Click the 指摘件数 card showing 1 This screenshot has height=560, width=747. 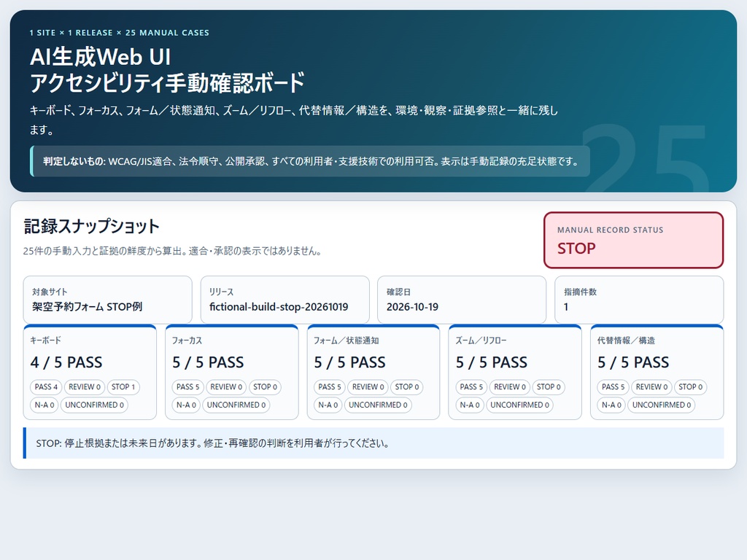point(639,300)
